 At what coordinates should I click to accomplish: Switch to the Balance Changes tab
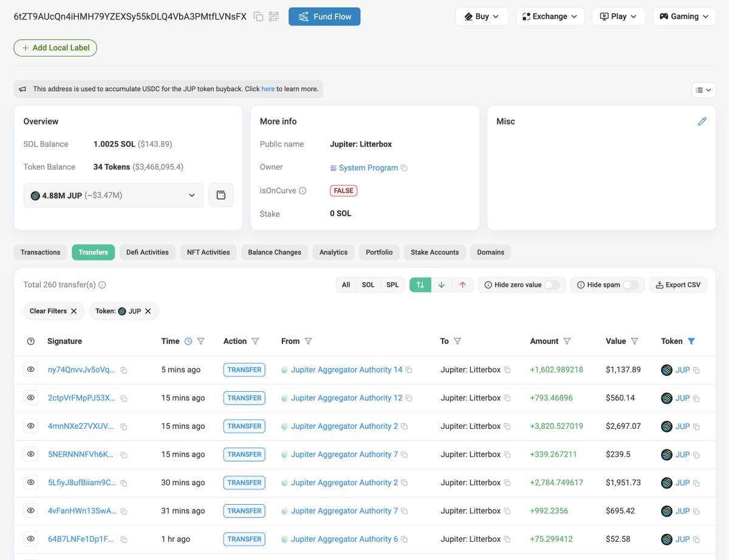coord(275,252)
